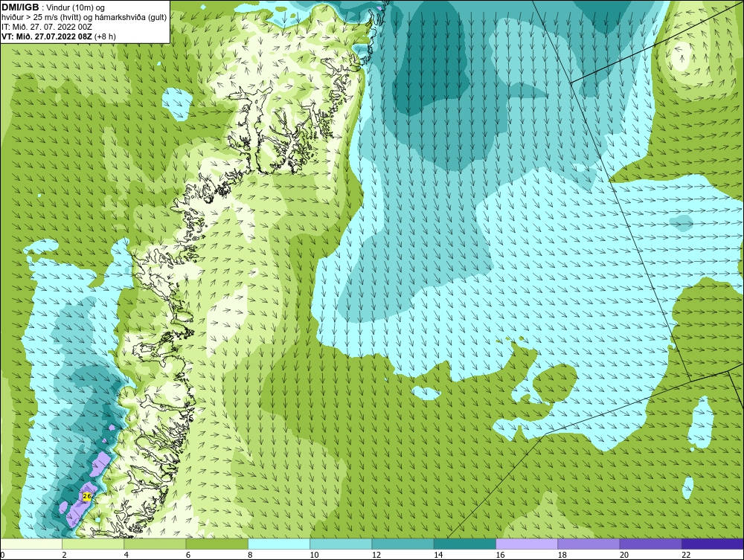744x560 pixels.
Task: Click the 'VT: Mið. 27.07.2022 08Z' valid time line
Action: [48, 36]
